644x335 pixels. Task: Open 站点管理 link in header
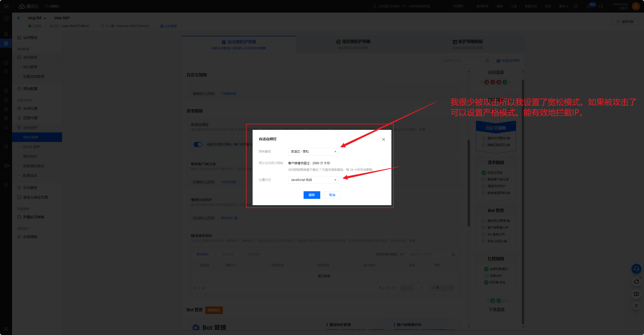[x=169, y=26]
